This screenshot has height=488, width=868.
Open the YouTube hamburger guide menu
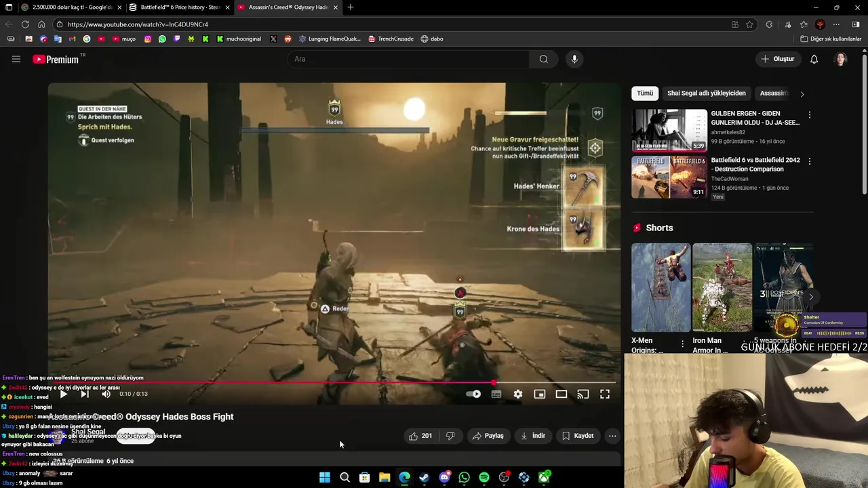16,59
